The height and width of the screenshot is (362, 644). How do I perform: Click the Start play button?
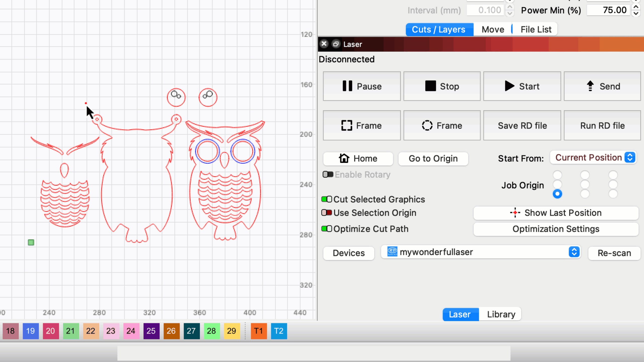[522, 86]
